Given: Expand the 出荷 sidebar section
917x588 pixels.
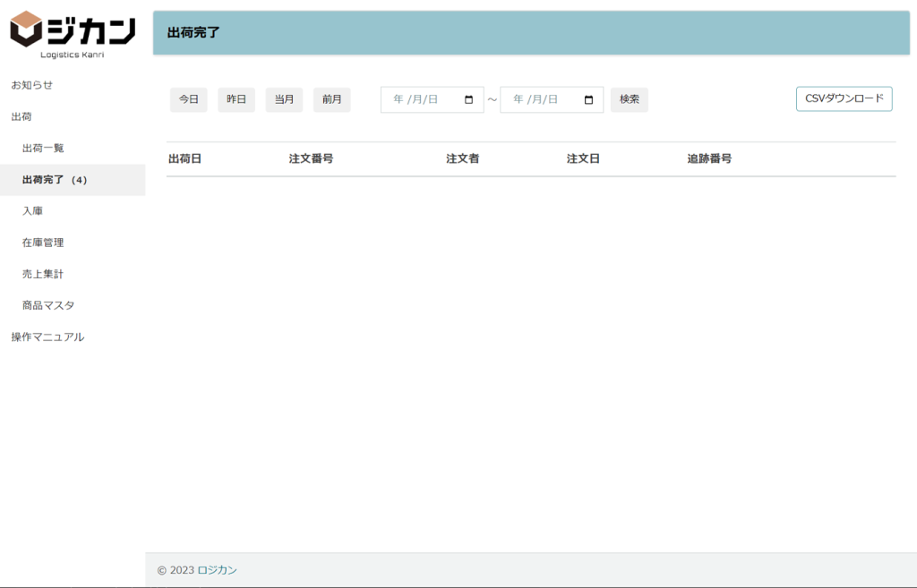Looking at the screenshot, I should point(21,116).
